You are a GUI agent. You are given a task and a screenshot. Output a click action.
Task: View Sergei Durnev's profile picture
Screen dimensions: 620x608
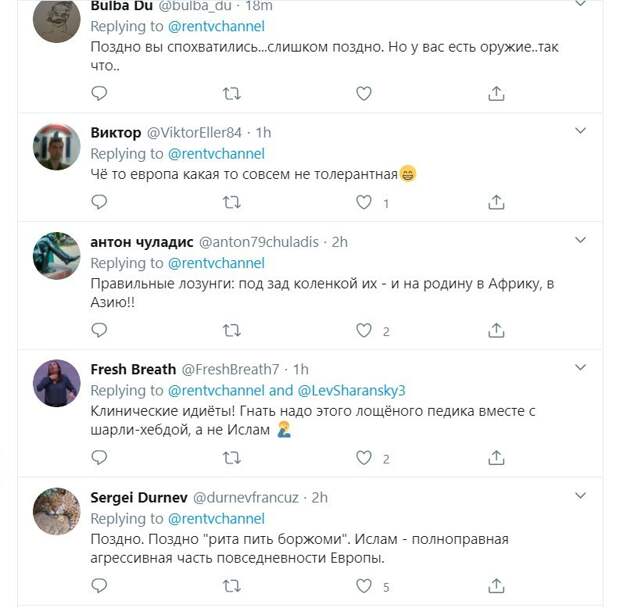[x=57, y=511]
